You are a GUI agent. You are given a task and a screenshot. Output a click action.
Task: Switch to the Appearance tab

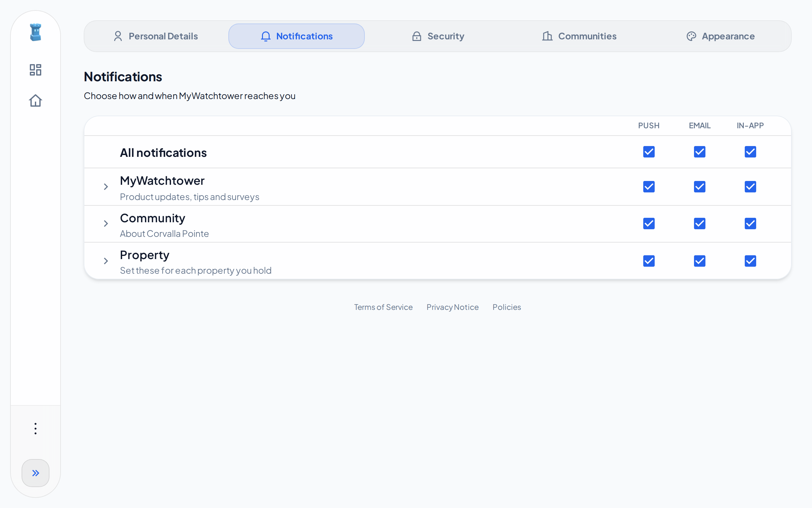(x=720, y=36)
